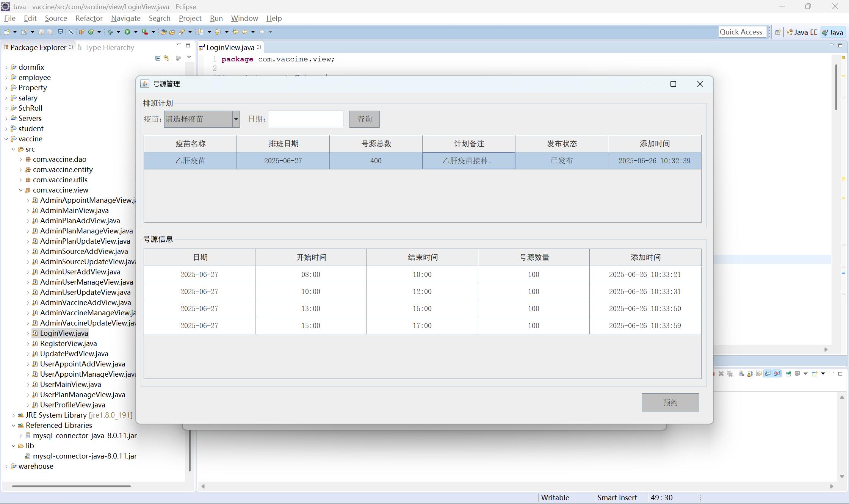Select the 乙肝疫苗 schedule row

point(422,161)
